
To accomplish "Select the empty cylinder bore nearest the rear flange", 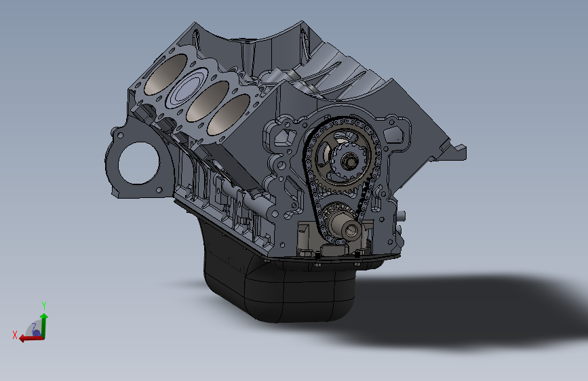I will tap(165, 75).
